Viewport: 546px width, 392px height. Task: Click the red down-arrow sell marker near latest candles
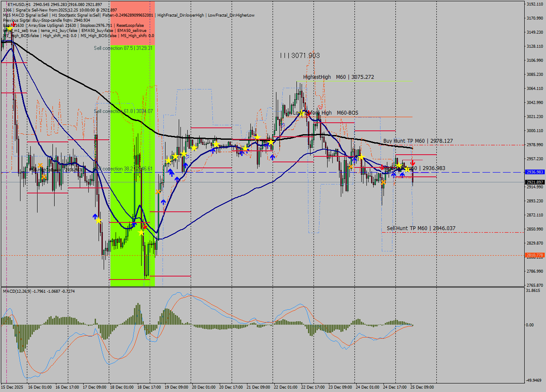click(412, 162)
